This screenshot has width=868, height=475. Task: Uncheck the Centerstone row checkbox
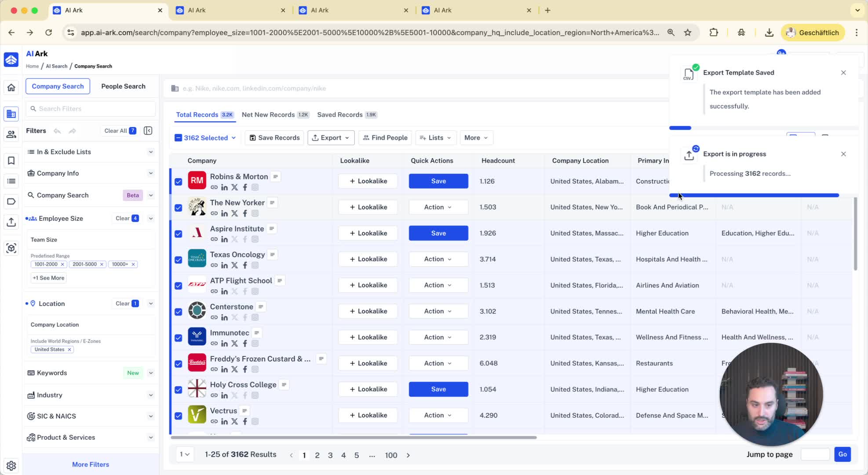[178, 312]
